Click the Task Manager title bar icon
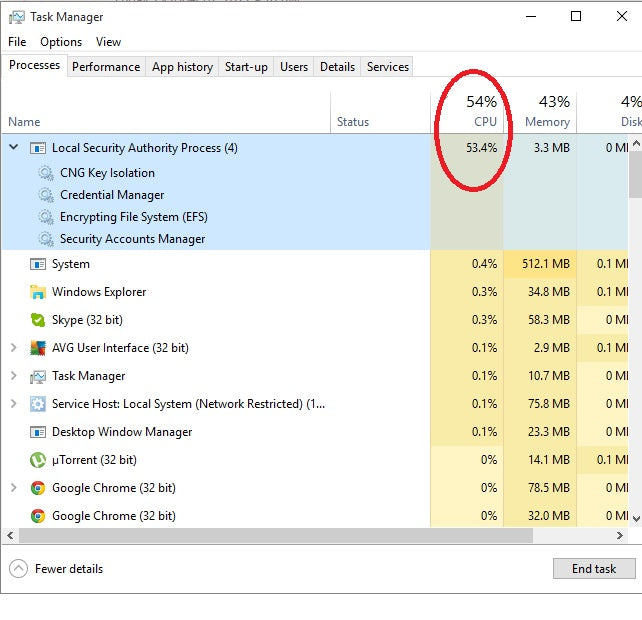The width and height of the screenshot is (642, 620). pyautogui.click(x=17, y=17)
